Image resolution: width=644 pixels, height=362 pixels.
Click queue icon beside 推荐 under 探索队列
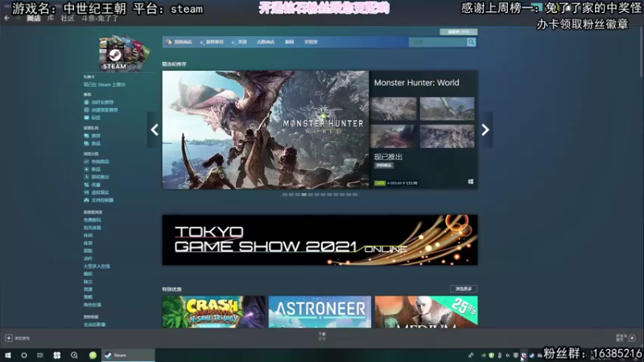tap(86, 136)
